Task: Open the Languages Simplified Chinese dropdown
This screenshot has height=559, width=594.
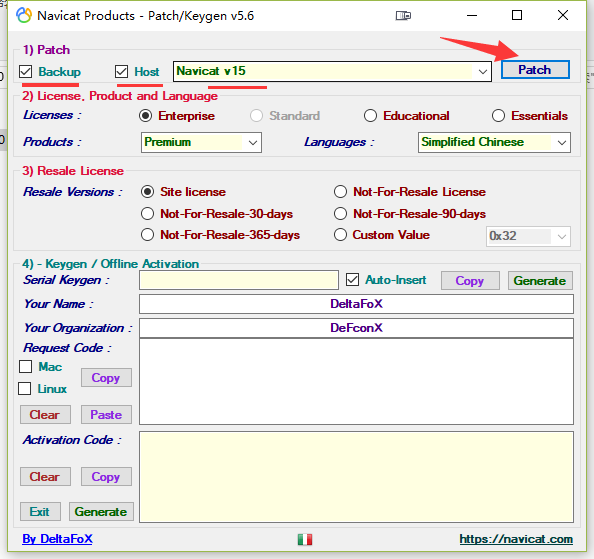Action: click(494, 142)
